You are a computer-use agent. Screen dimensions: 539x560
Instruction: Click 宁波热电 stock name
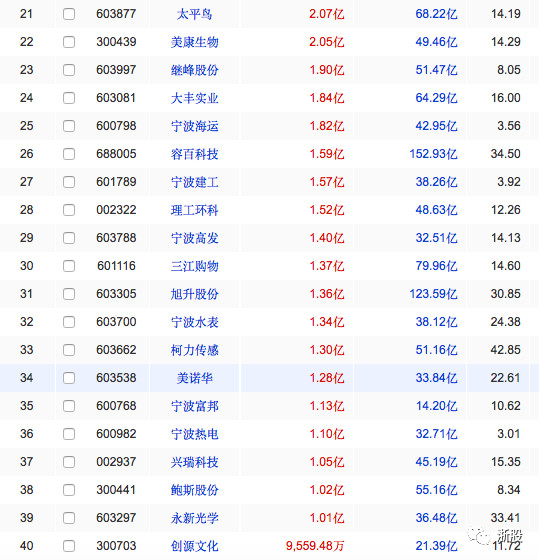[x=195, y=434]
